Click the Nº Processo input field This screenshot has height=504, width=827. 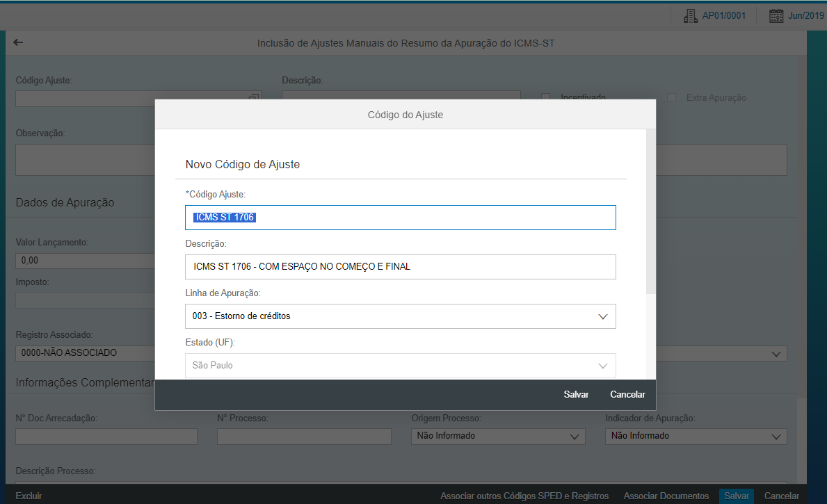click(305, 437)
